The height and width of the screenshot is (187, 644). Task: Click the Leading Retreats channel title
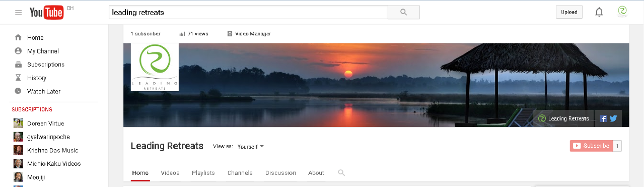click(x=167, y=146)
